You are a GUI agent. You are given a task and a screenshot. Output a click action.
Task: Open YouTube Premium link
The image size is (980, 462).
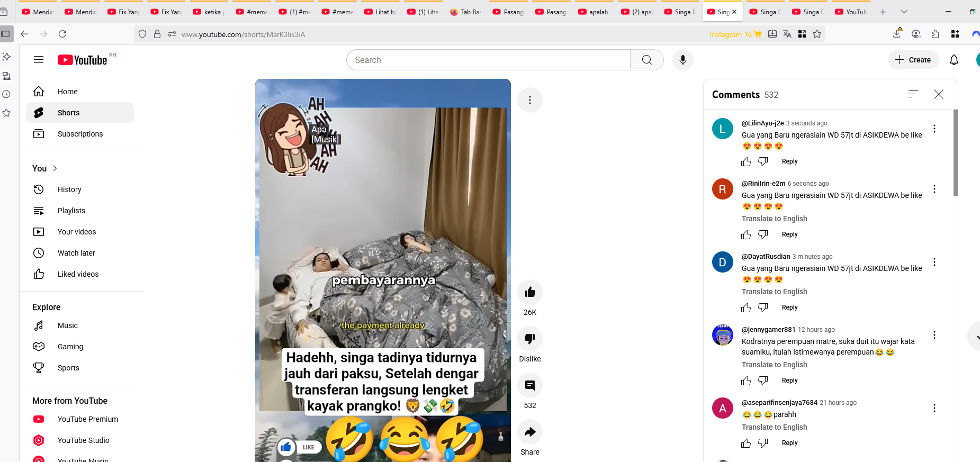click(x=80, y=419)
